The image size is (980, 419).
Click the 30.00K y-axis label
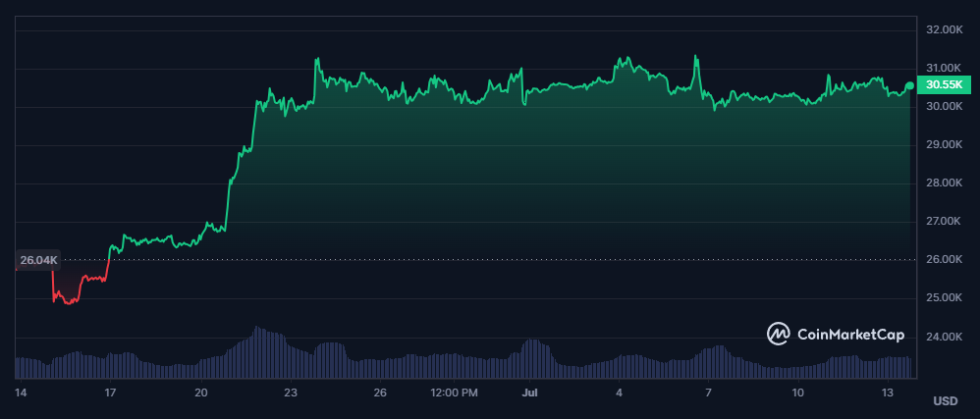[944, 106]
